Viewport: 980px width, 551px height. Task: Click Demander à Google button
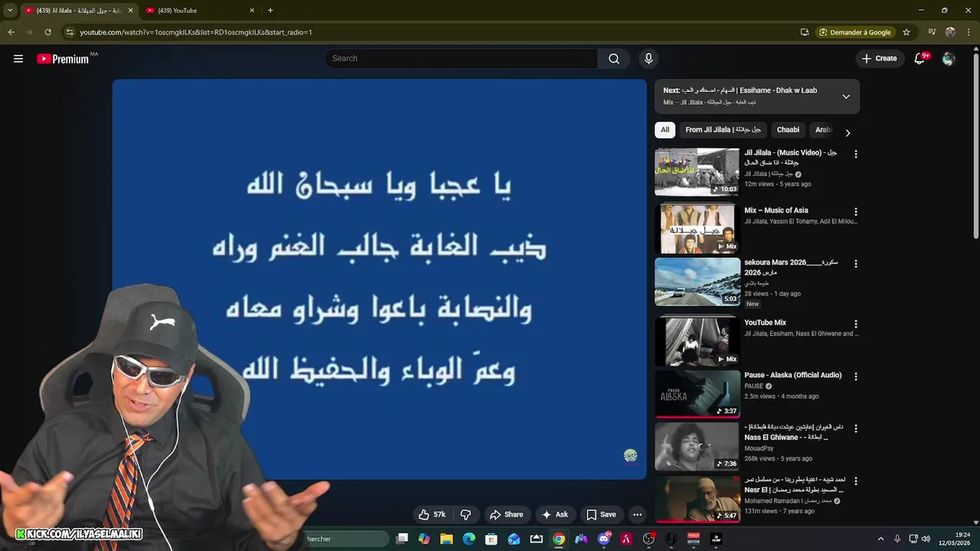coord(855,32)
